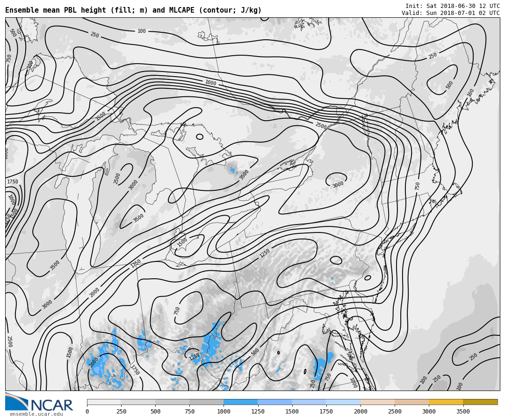505x420 pixels.
Task: Open the ensemble.ucar.edu link text
Action: (36, 414)
